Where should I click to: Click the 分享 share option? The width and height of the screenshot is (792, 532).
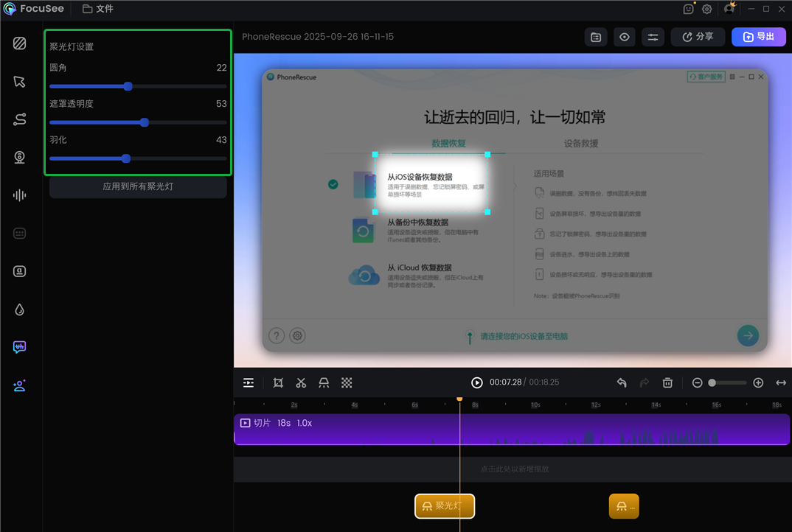click(x=697, y=36)
